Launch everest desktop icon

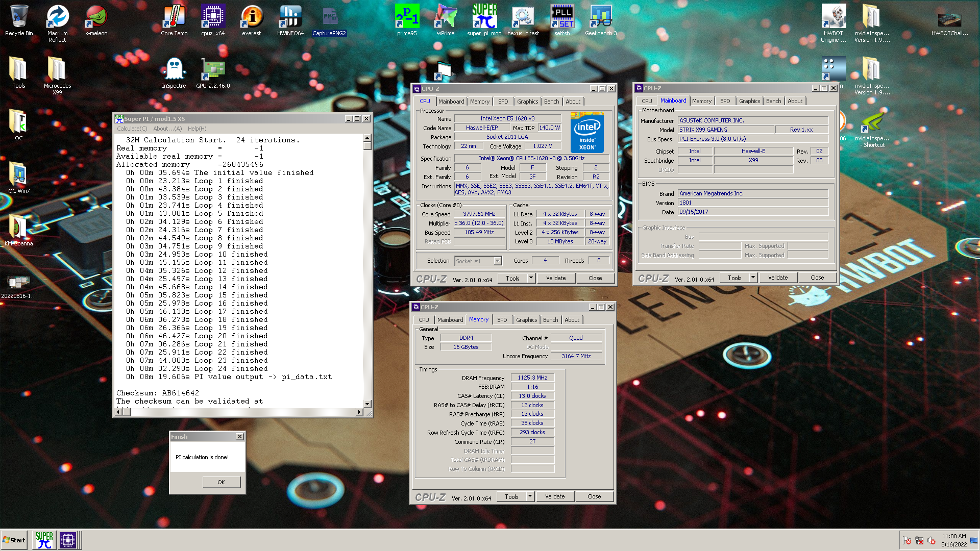[x=251, y=20]
